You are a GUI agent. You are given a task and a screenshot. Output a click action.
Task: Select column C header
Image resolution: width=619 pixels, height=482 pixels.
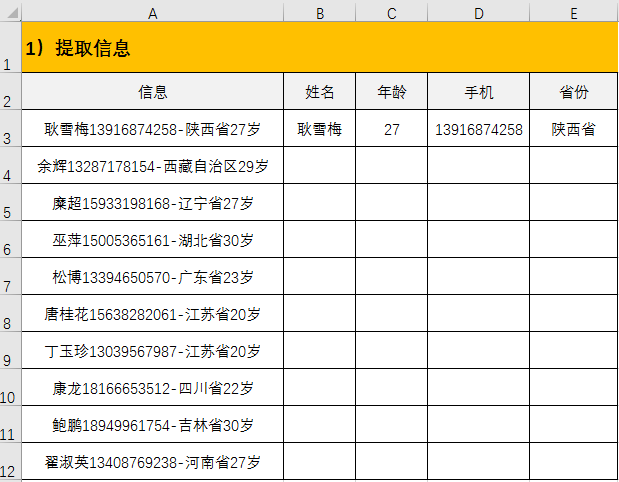[392, 13]
